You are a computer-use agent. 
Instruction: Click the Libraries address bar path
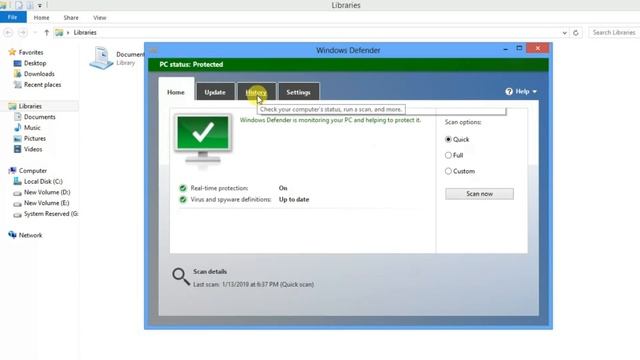85,32
